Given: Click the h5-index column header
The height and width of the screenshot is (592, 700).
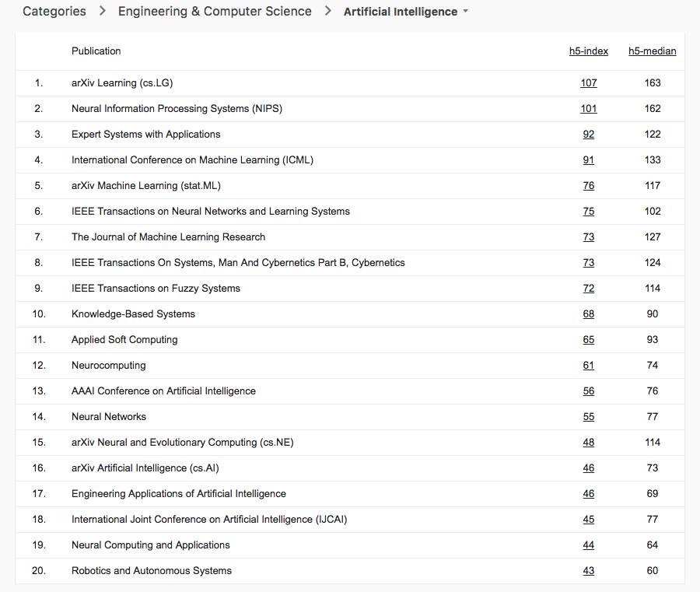Looking at the screenshot, I should click(x=589, y=51).
